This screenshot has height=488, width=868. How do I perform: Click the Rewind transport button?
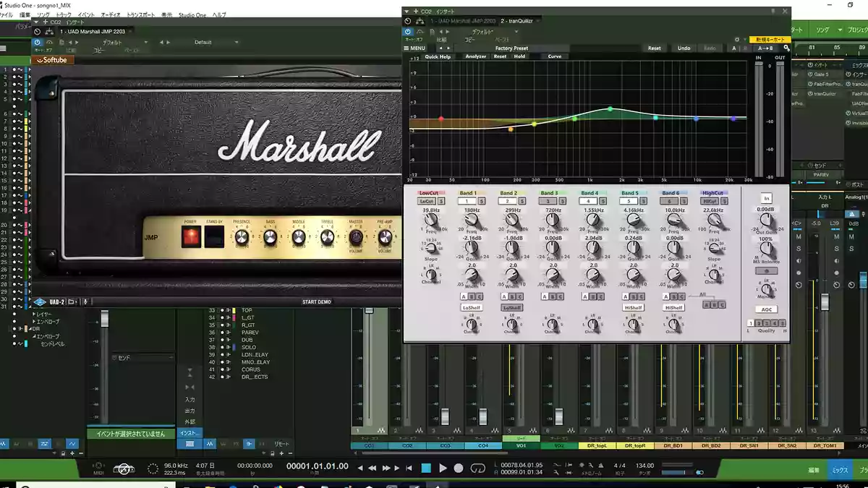coord(373,468)
